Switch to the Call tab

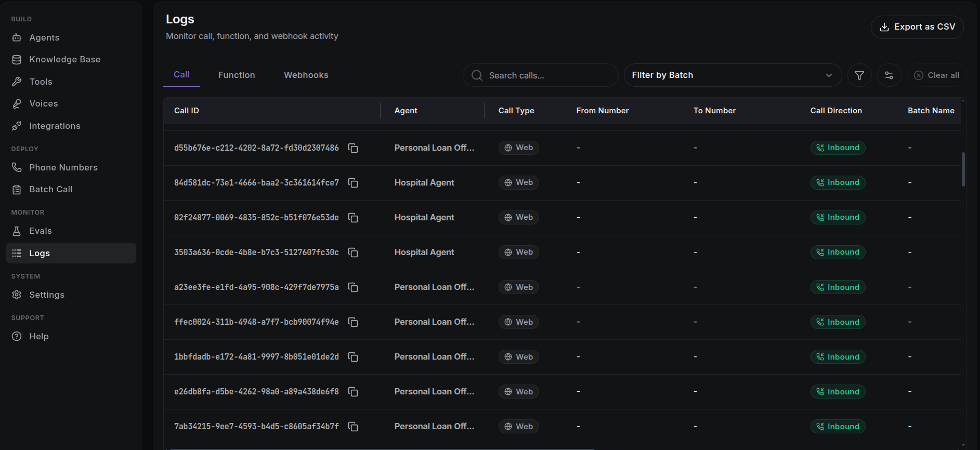(181, 75)
